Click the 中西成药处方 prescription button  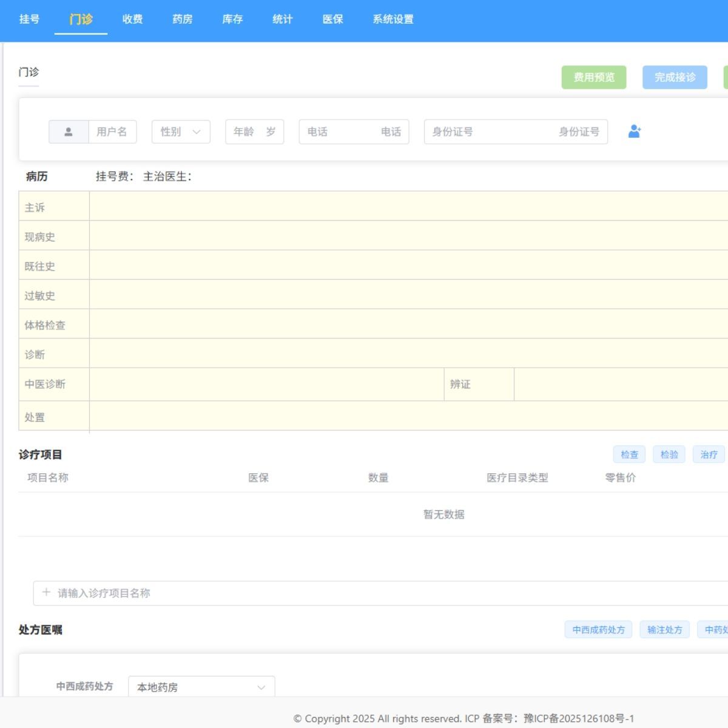click(598, 630)
